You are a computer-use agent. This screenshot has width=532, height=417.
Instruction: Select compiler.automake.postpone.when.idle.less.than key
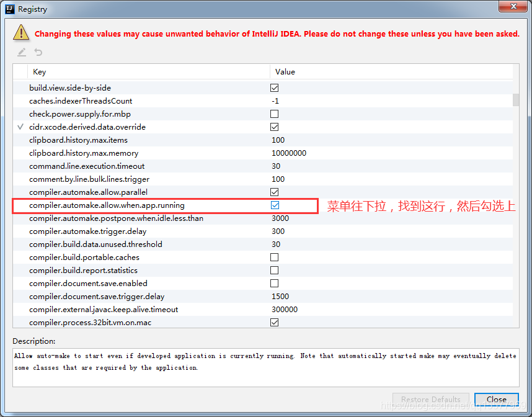point(116,218)
